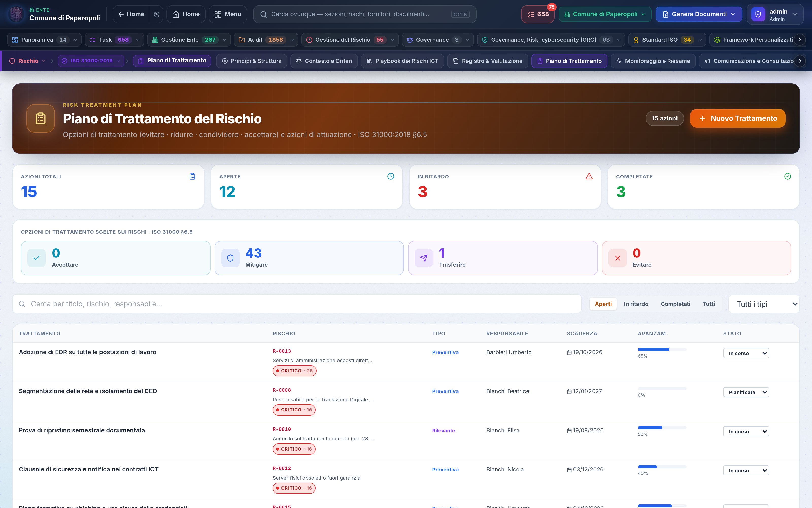Switch to Monitoraggio e Riesame tab
812x508 pixels.
pyautogui.click(x=653, y=61)
